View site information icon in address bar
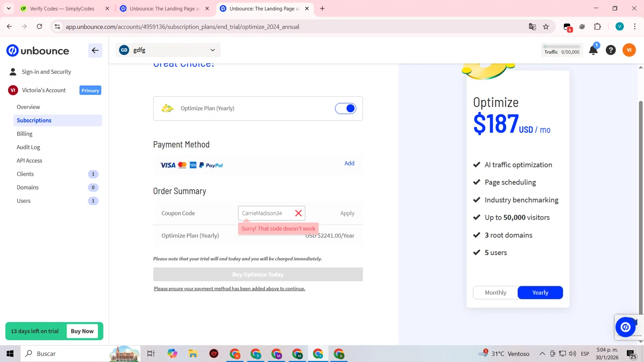 pos(57,27)
